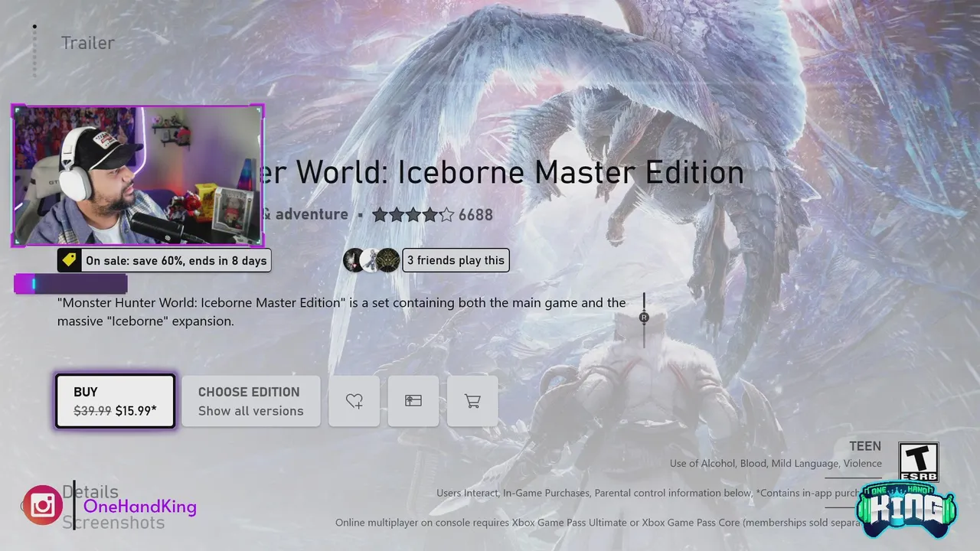Screen dimensions: 980x551
Task: Click the Iceborne Master Edition game title
Action: [504, 172]
